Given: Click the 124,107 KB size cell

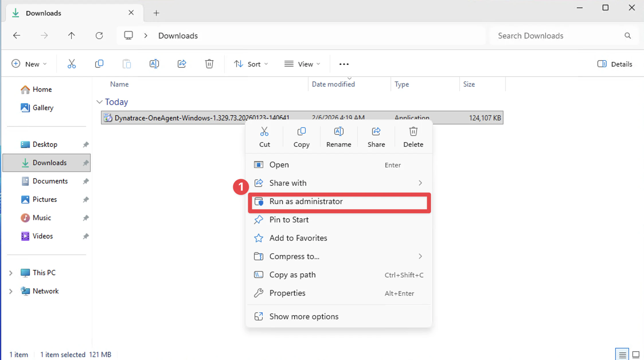Looking at the screenshot, I should click(485, 118).
